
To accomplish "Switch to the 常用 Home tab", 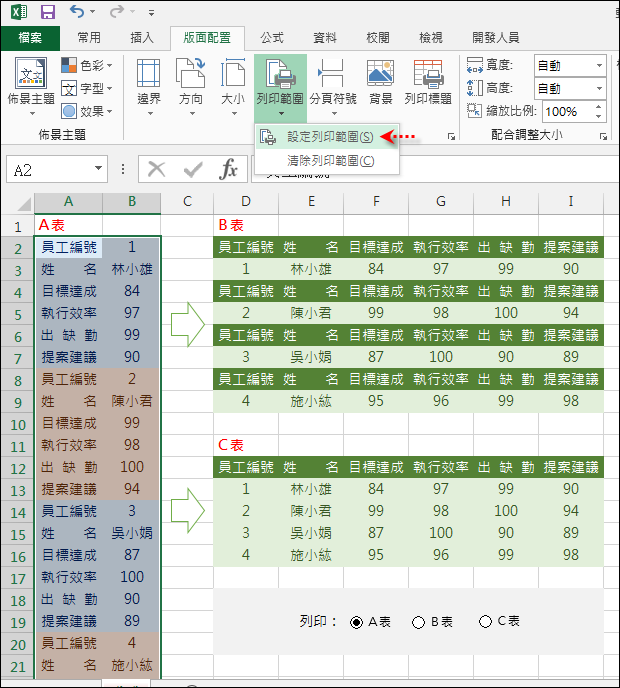I will (89, 38).
